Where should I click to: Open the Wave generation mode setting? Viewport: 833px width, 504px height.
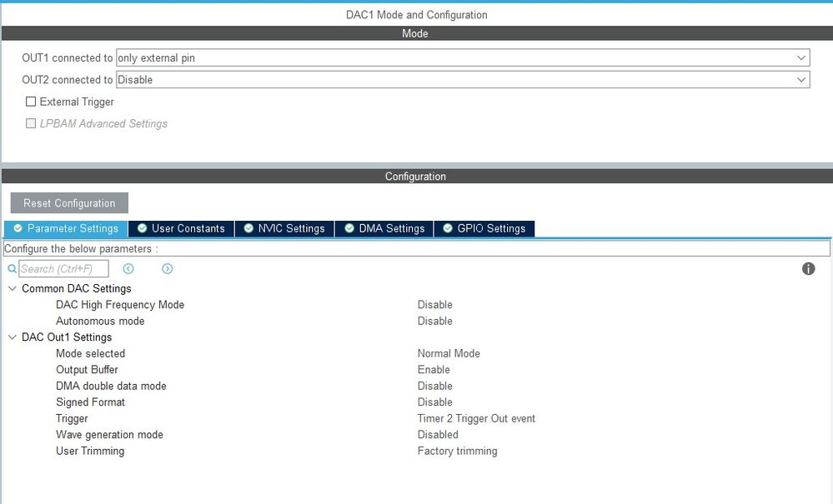click(109, 434)
